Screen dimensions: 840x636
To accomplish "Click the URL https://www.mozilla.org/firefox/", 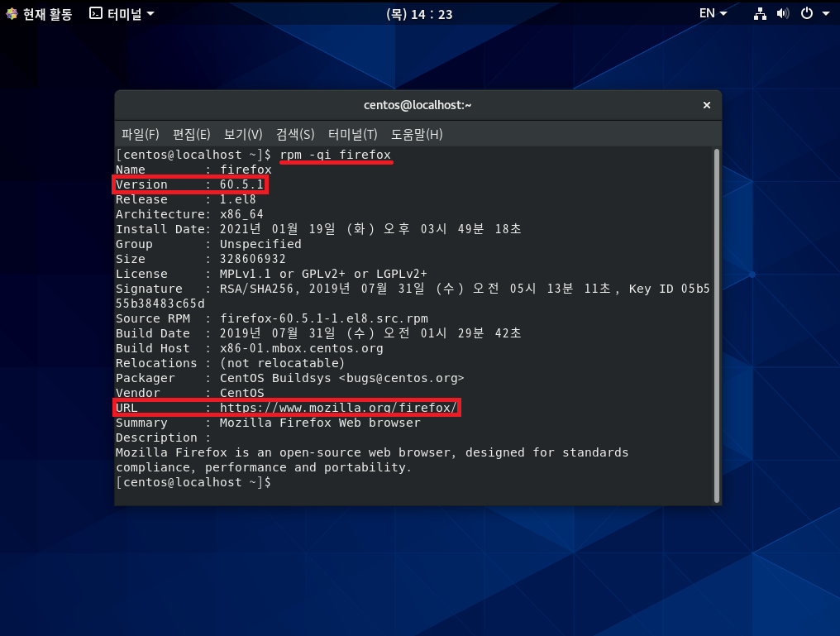I will tap(339, 408).
